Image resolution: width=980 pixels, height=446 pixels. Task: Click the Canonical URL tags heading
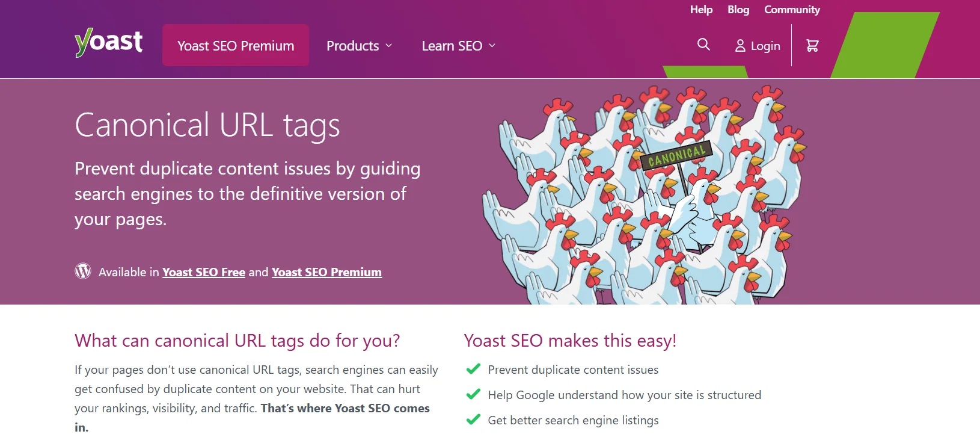coord(207,126)
